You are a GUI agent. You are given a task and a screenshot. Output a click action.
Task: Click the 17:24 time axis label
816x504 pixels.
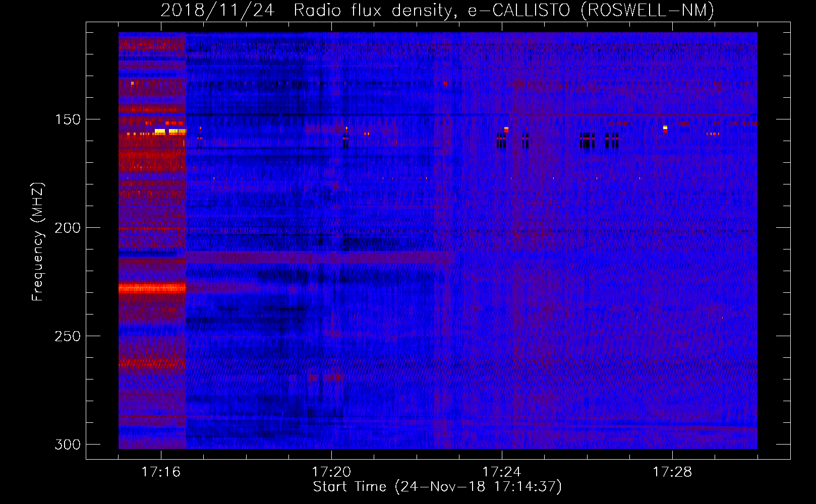pos(502,472)
